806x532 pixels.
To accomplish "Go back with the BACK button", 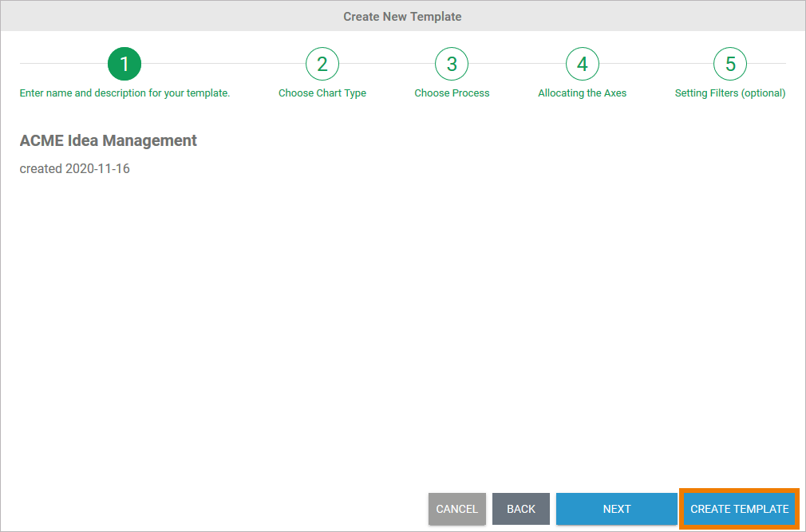I will click(x=521, y=509).
